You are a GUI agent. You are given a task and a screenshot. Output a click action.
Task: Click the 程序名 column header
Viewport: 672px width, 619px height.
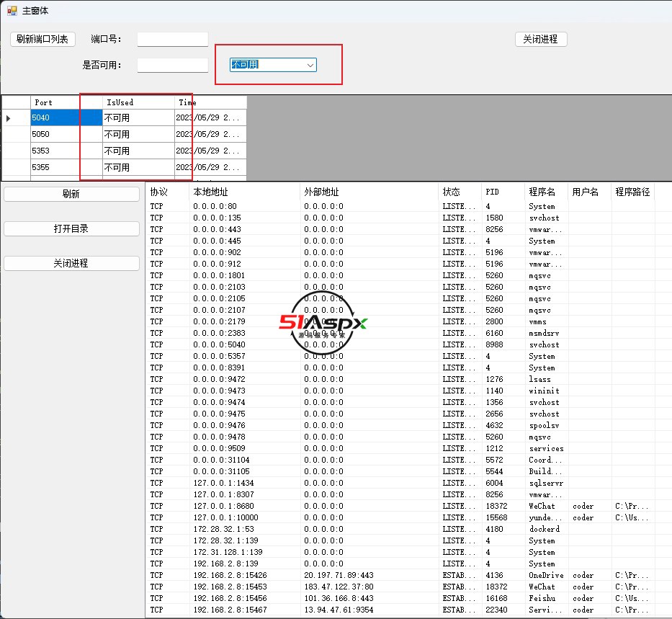[x=546, y=192]
